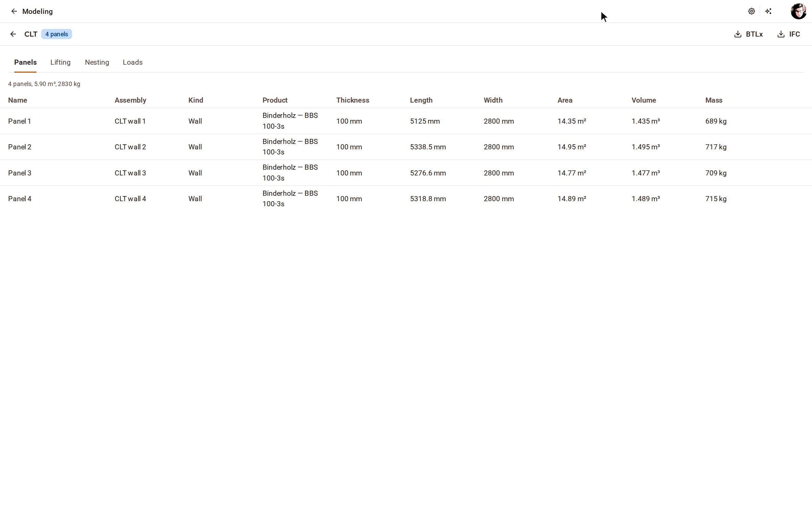Click the Volume column header

coord(644,100)
